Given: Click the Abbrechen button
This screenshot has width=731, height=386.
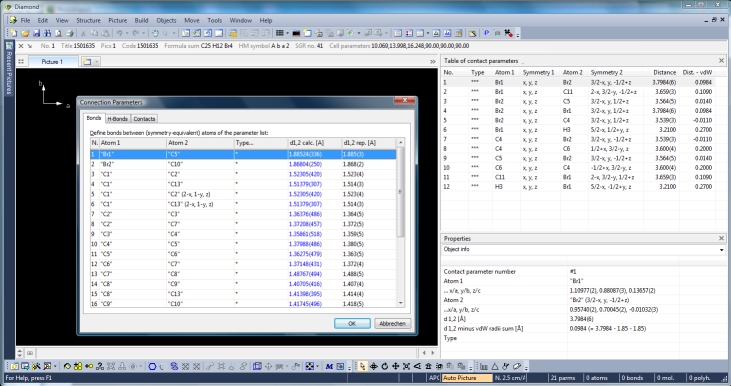Looking at the screenshot, I should 392,324.
